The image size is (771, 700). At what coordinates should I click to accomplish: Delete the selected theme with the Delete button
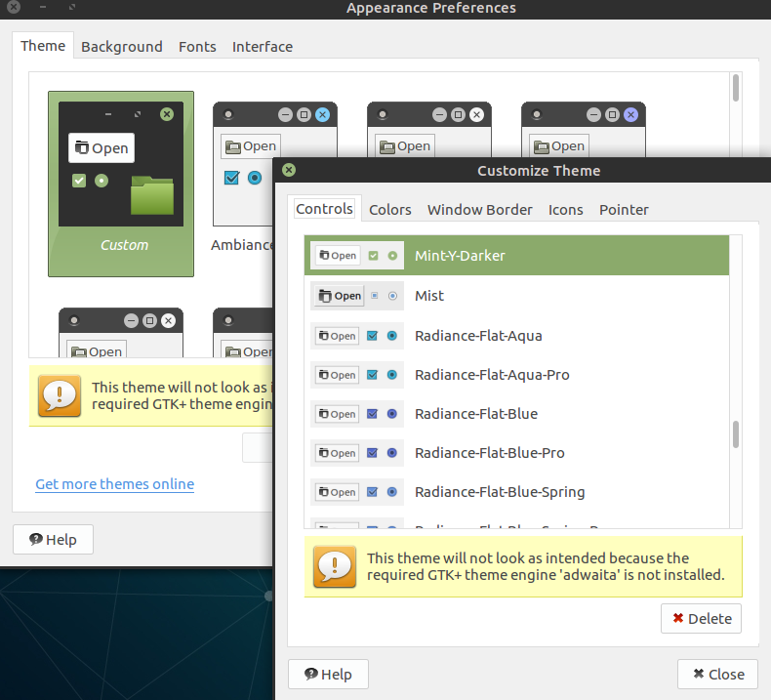coord(701,618)
